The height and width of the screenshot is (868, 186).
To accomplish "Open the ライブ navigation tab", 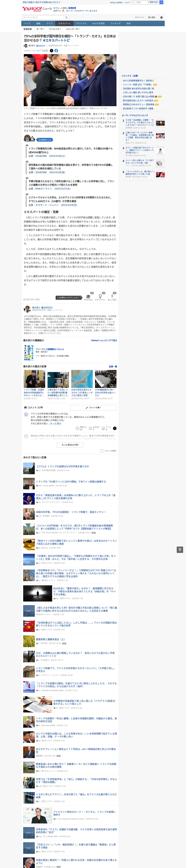I will tap(49, 24).
